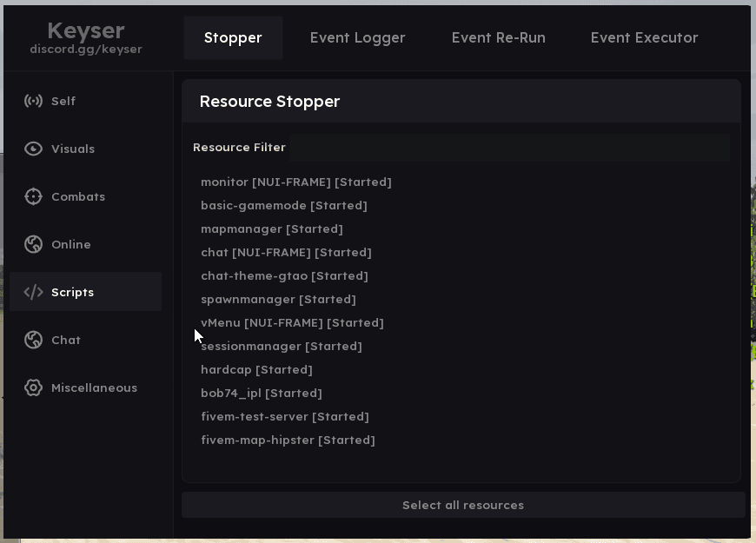Pick the chat-theme-gtao resource entry
Viewport: 756px width, 543px height.
[x=284, y=275]
